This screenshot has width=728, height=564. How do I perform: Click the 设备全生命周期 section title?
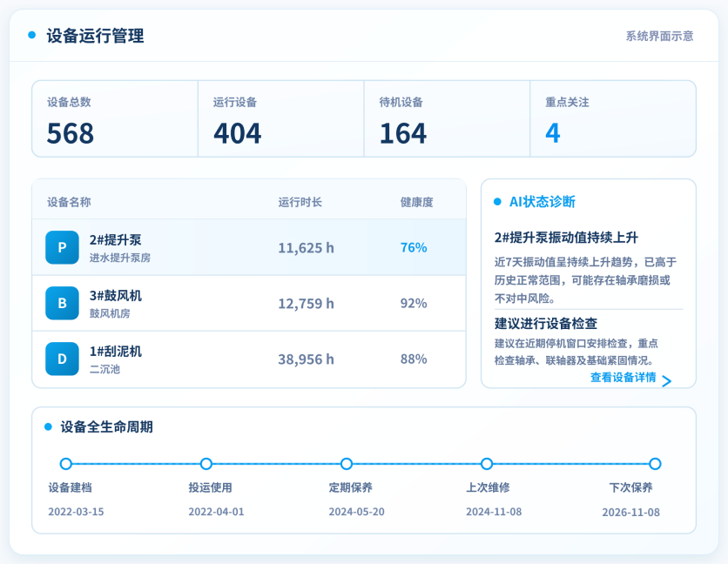click(106, 426)
